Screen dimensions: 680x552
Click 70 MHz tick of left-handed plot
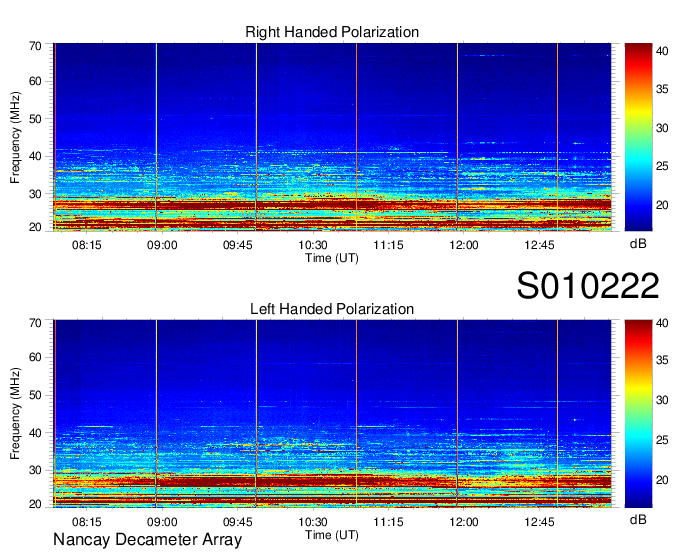tap(35, 323)
